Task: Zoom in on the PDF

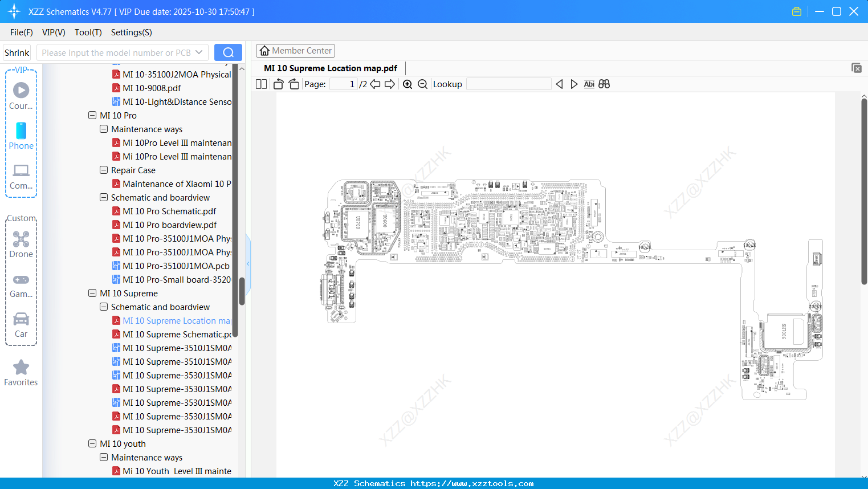Action: pos(407,84)
